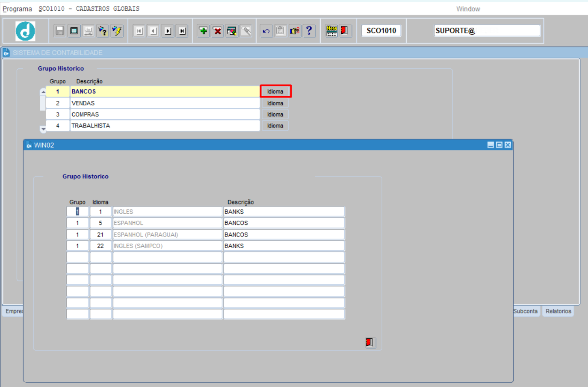Screen dimensions: 588x387
Task: Click the Idioma button for TRABALHISTA
Action: pyautogui.click(x=275, y=126)
